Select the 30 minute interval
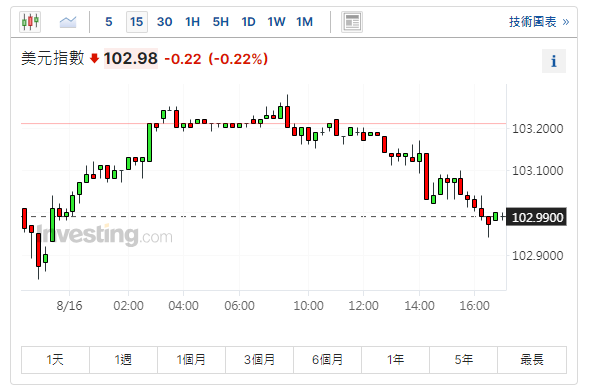Image resolution: width=594 pixels, height=389 pixels. click(x=164, y=22)
